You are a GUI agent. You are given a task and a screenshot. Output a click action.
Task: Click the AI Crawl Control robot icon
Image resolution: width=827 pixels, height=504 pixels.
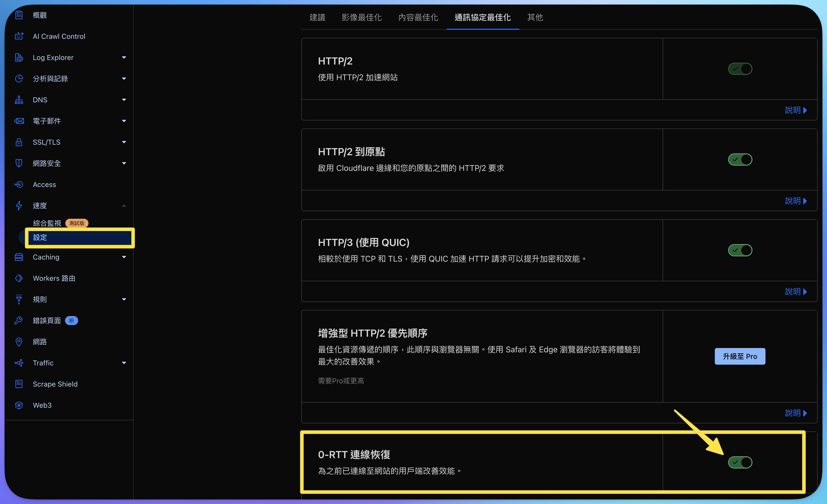coord(19,36)
